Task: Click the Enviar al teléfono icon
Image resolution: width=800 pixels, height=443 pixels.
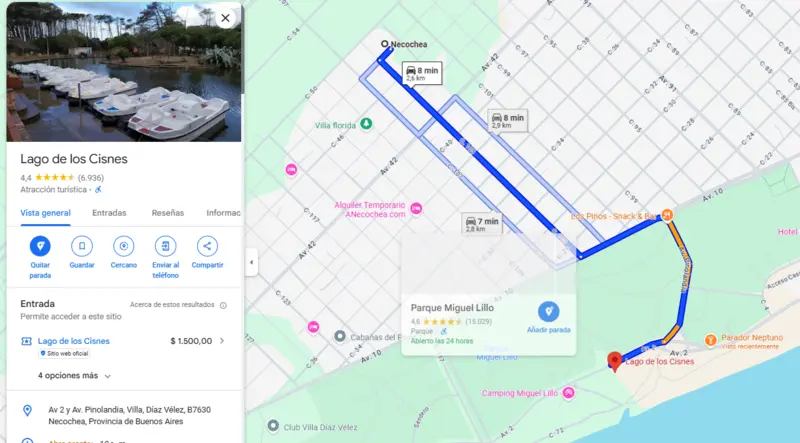Action: tap(165, 246)
